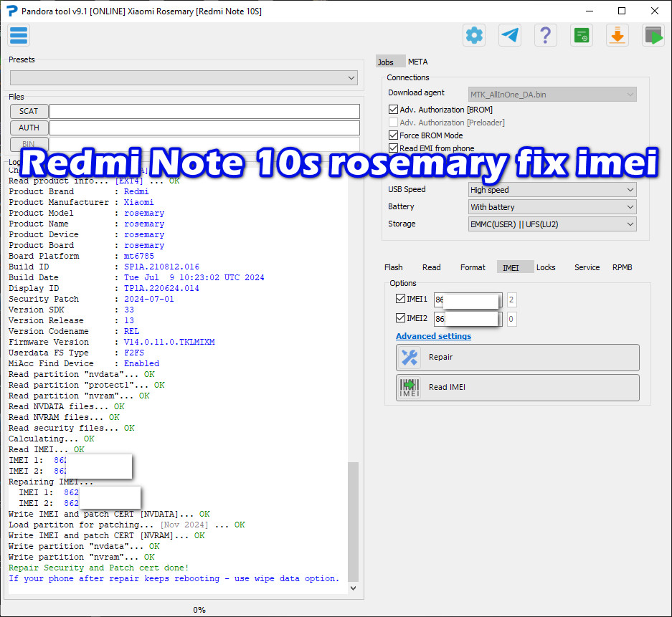Click the 'V14.0.11.0.TKLMIXM' firmware version text

point(169,342)
